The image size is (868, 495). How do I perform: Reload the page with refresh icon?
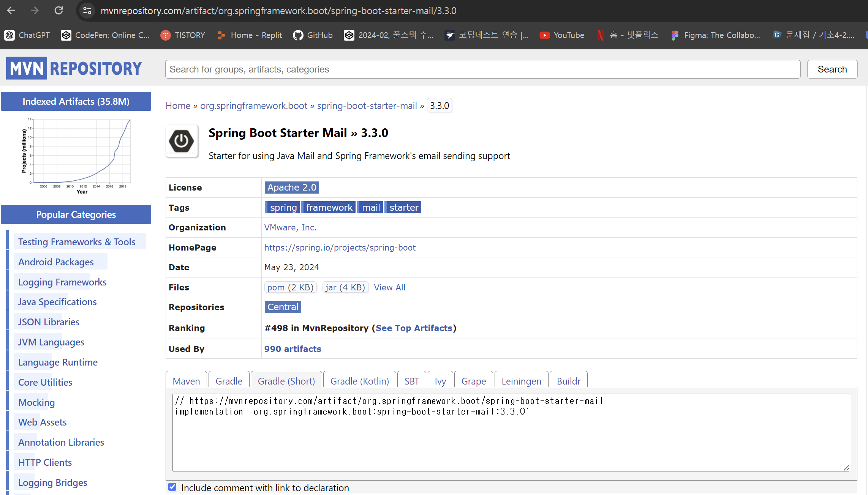click(x=58, y=11)
